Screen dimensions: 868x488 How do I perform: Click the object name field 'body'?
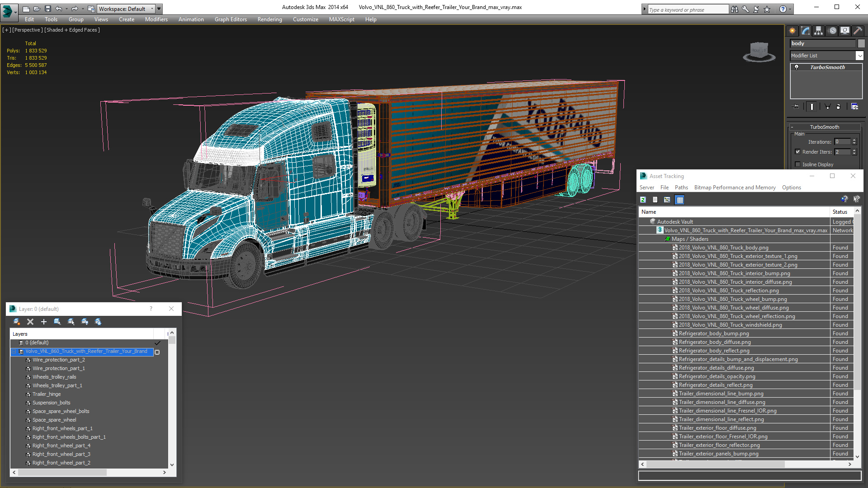tap(823, 43)
